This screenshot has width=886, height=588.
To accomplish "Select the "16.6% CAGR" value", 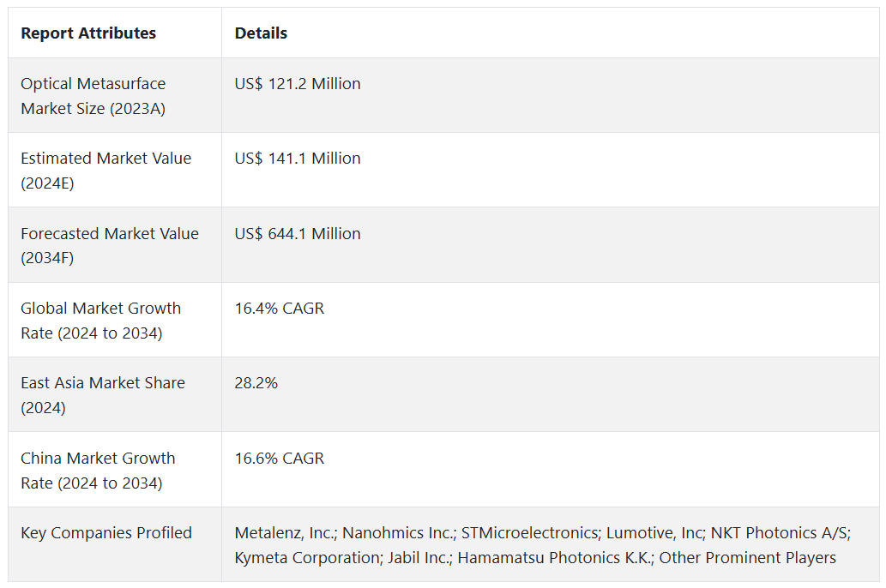I will point(280,459).
